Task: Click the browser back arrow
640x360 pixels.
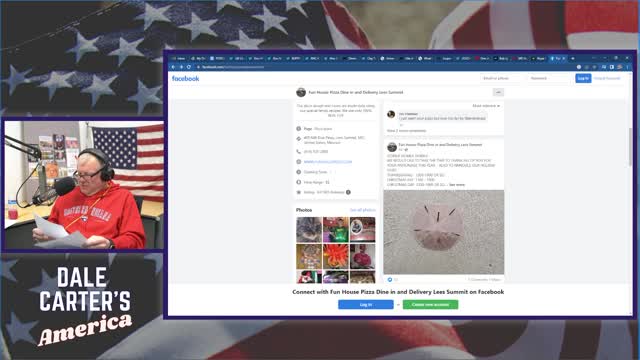Action: click(x=173, y=67)
